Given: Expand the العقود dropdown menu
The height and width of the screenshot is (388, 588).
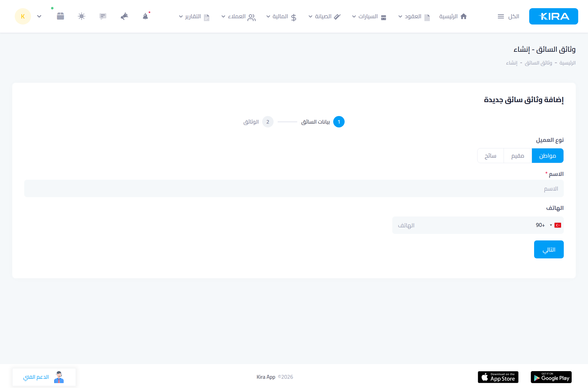Looking at the screenshot, I should point(400,17).
